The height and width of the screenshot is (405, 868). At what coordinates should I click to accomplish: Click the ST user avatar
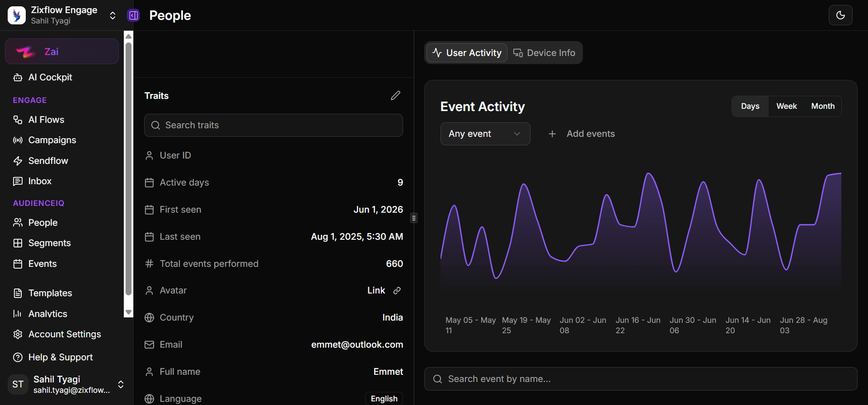(18, 384)
